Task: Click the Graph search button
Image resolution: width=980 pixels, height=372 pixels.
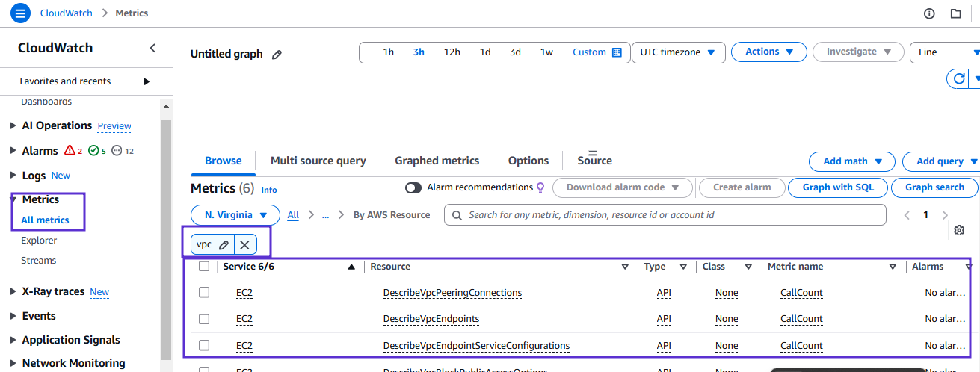Action: coord(934,187)
